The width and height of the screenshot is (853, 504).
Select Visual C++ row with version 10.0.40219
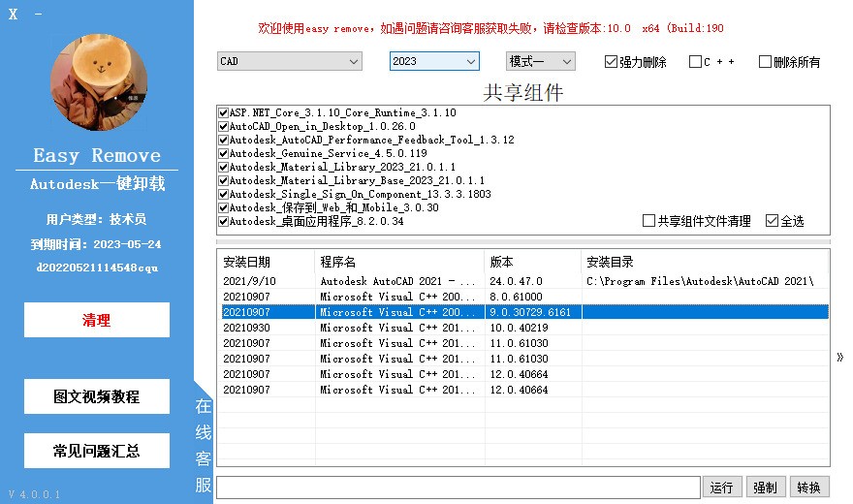click(522, 328)
